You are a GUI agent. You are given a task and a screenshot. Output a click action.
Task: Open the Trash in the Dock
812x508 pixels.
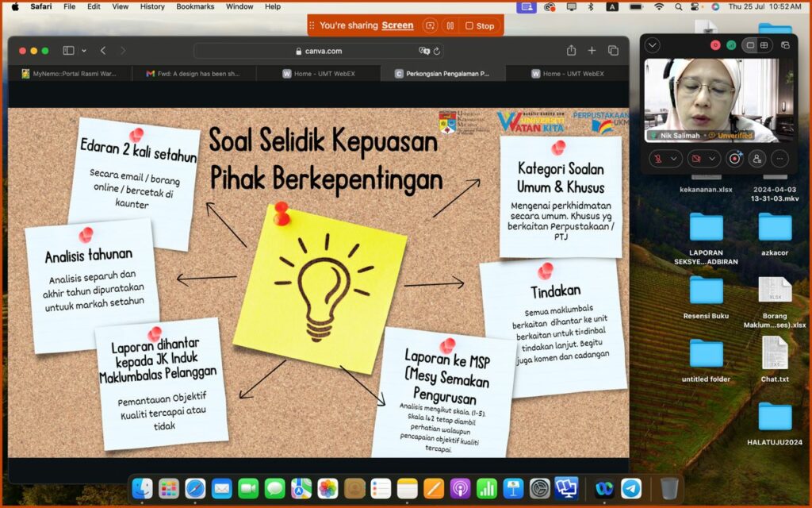coord(669,488)
